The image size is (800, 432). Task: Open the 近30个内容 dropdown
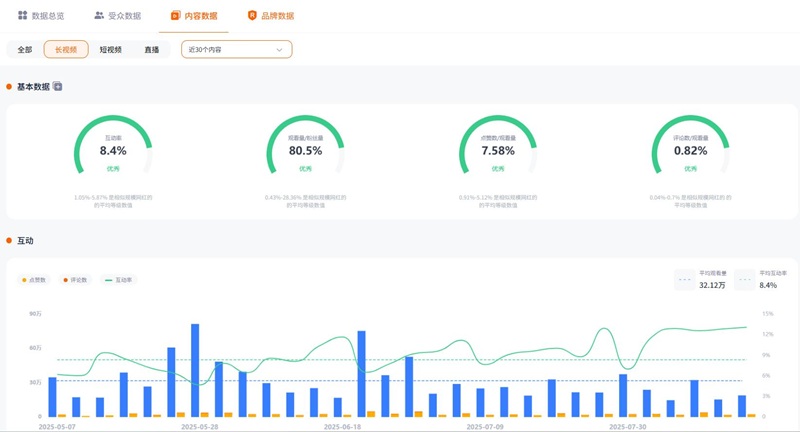pyautogui.click(x=236, y=49)
